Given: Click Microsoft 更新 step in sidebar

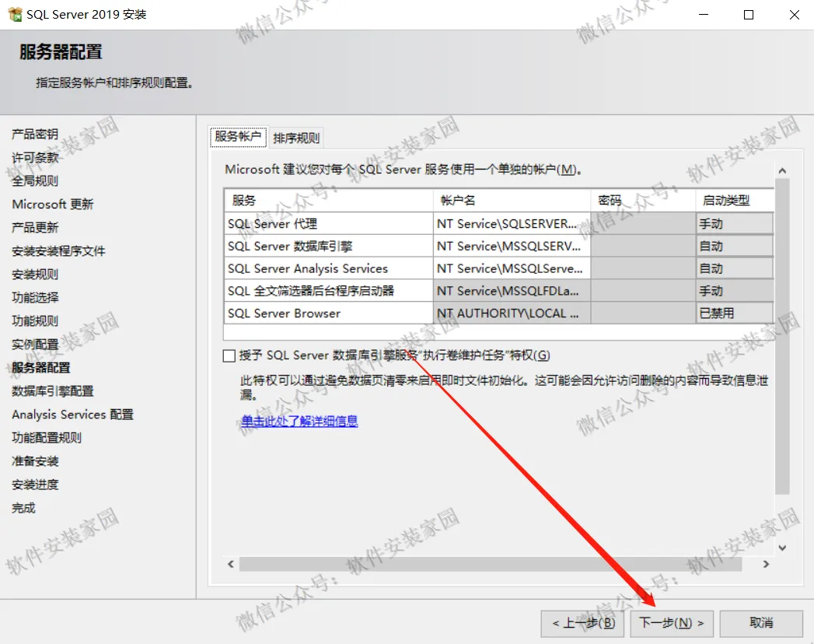Looking at the screenshot, I should (x=52, y=204).
